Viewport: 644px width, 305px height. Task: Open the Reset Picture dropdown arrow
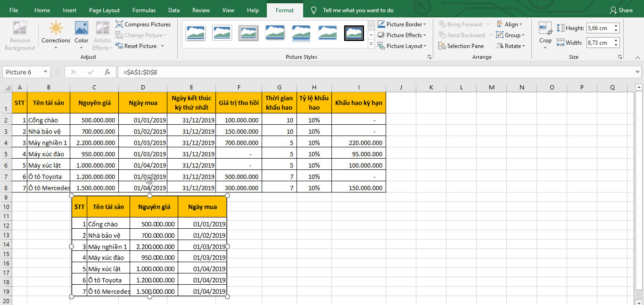[x=162, y=46]
